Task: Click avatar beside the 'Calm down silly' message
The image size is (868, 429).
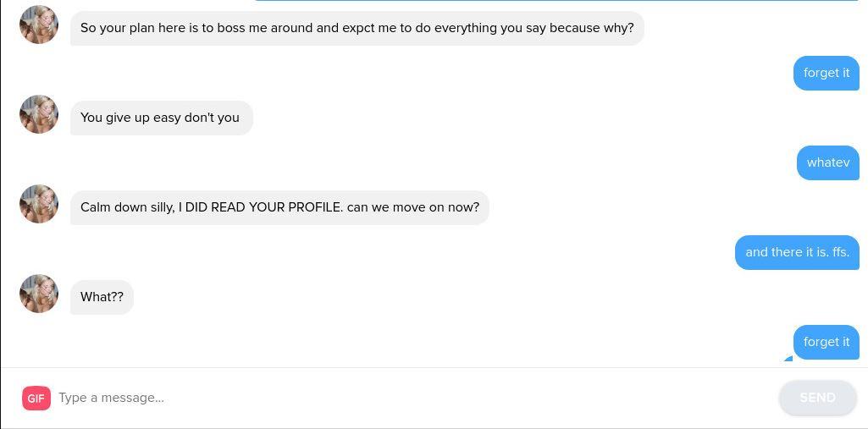Action: click(x=39, y=204)
